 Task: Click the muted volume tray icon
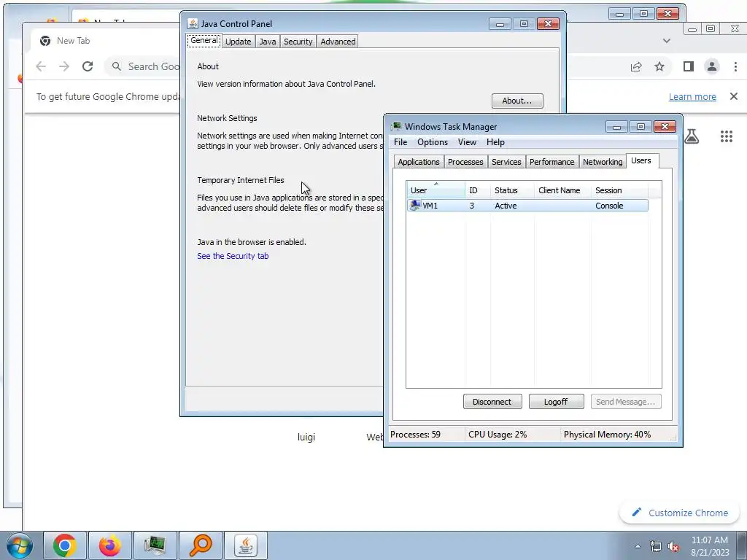tap(673, 547)
